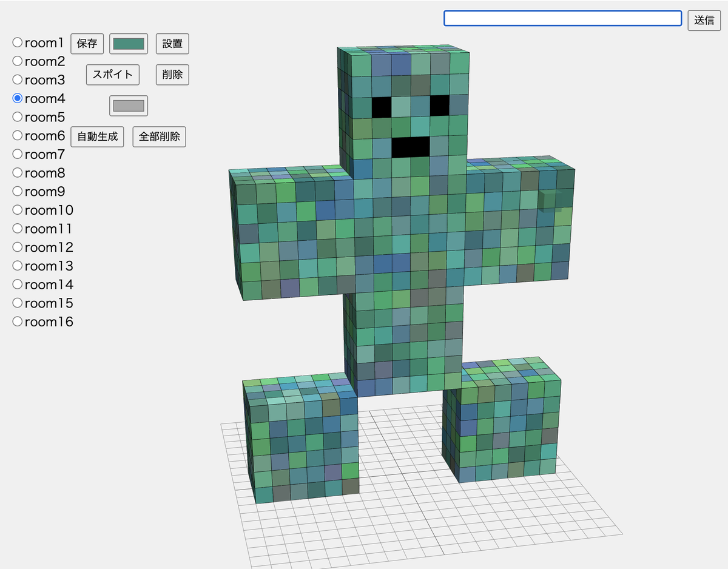Choose room12 radio option

click(x=18, y=247)
